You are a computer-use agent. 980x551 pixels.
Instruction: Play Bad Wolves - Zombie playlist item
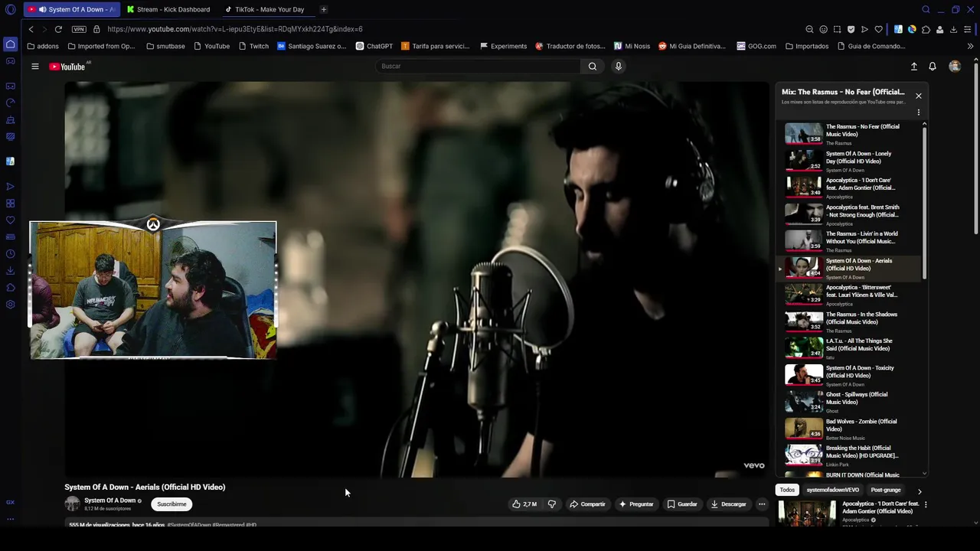(850, 429)
